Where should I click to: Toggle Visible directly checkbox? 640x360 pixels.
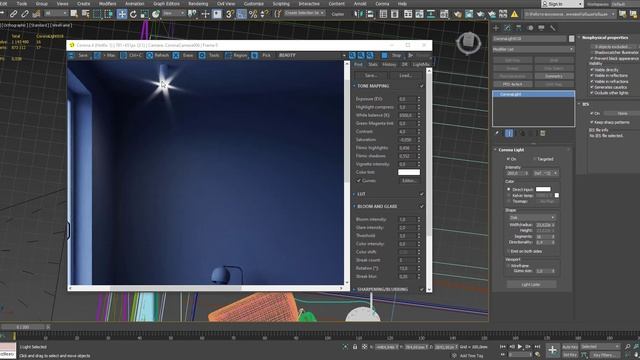click(592, 70)
